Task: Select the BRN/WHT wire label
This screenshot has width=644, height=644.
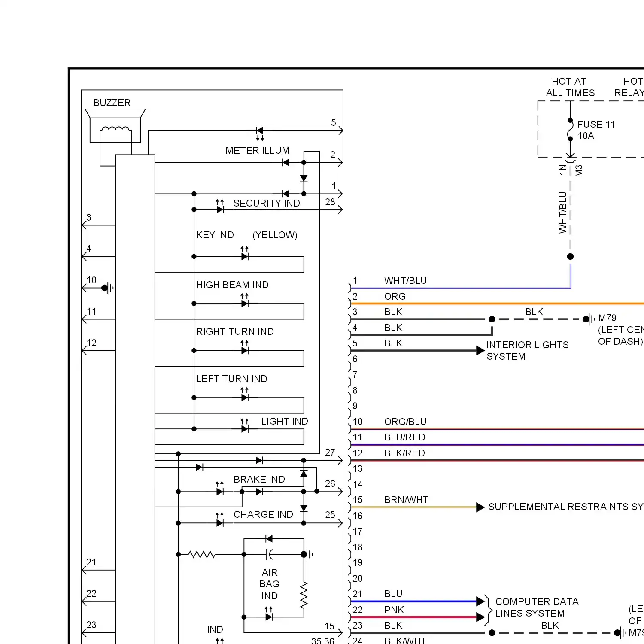Action: pyautogui.click(x=407, y=500)
